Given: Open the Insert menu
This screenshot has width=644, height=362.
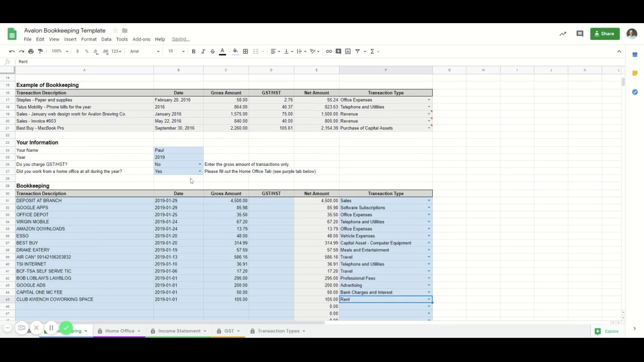Looking at the screenshot, I should coord(70,39).
